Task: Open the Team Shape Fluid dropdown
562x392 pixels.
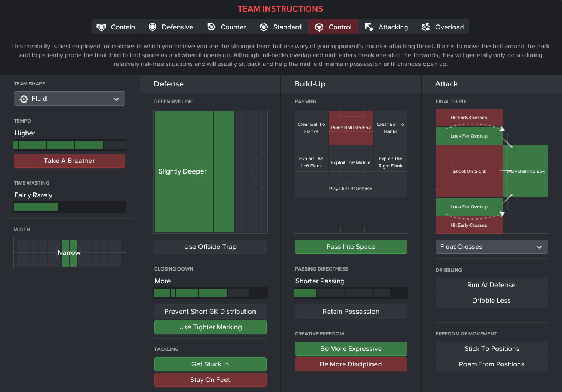Action: [x=70, y=99]
